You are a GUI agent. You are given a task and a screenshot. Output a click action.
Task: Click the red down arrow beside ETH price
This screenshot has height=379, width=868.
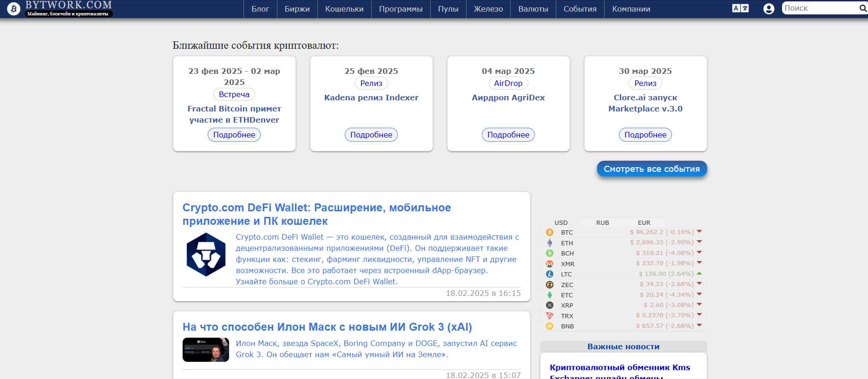[699, 242]
